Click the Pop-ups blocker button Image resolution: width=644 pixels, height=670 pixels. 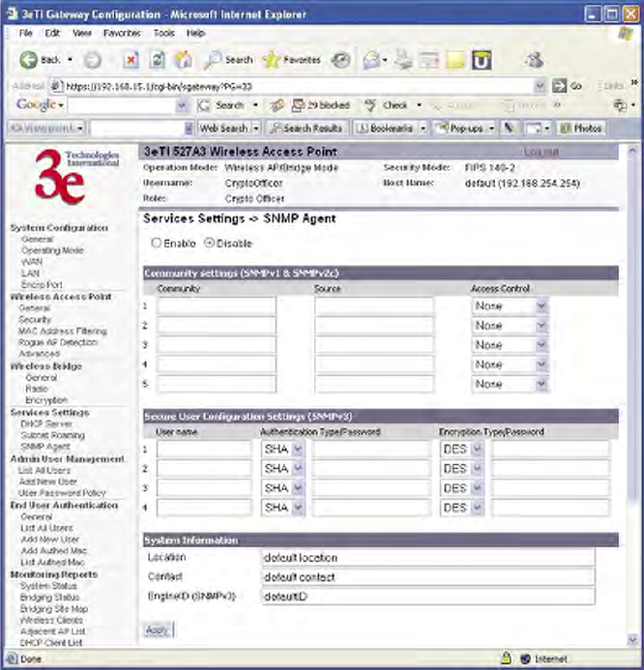point(460,128)
